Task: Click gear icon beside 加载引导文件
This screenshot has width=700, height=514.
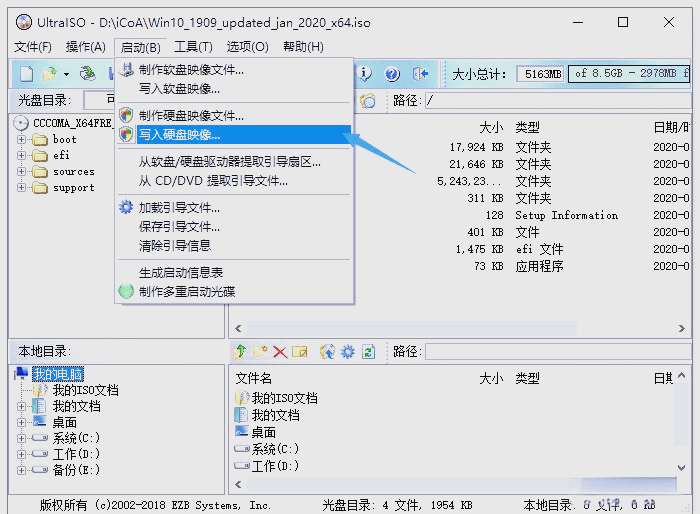Action: tap(126, 207)
